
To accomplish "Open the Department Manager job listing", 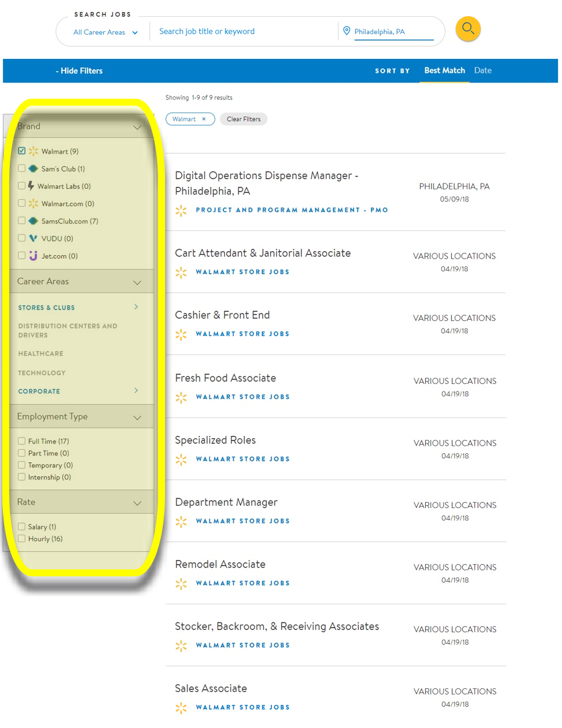I will (226, 502).
